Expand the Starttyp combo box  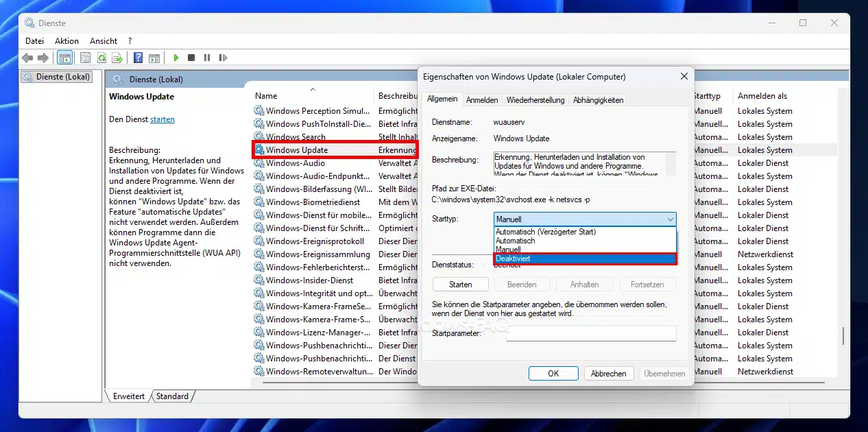[584, 219]
